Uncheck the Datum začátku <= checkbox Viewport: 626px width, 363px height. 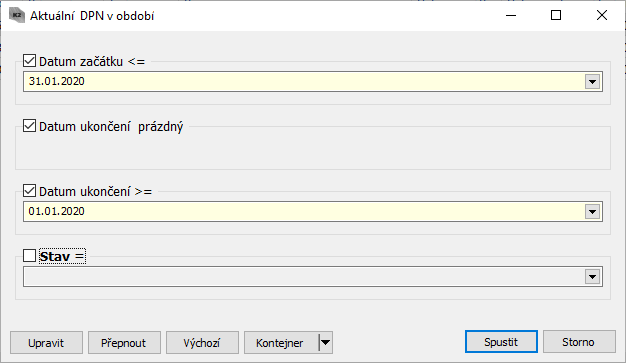pos(30,61)
